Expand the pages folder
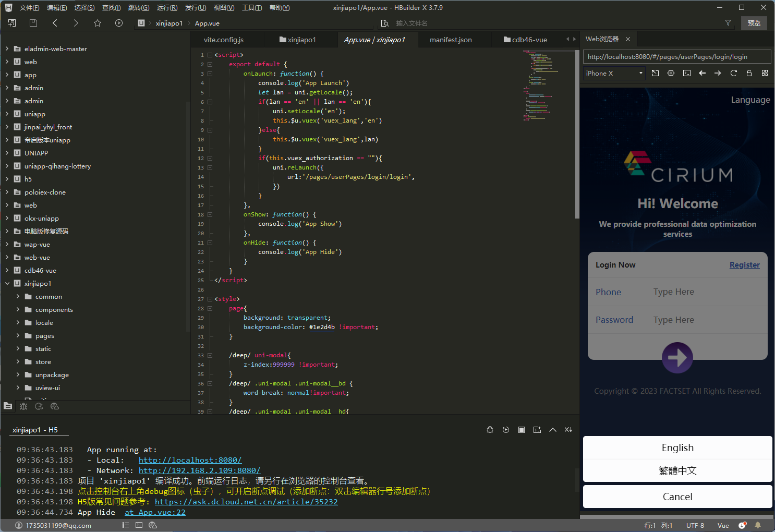The image size is (775, 532). click(x=18, y=336)
